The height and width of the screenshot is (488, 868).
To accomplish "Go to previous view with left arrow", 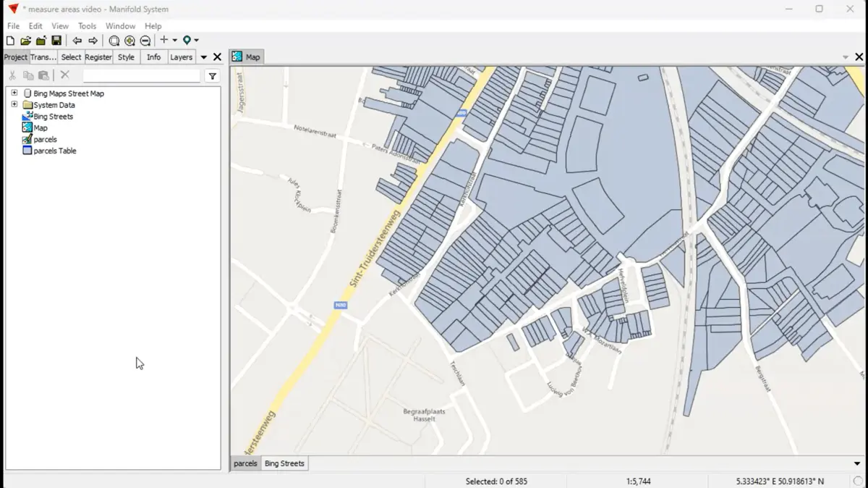I will 77,41.
